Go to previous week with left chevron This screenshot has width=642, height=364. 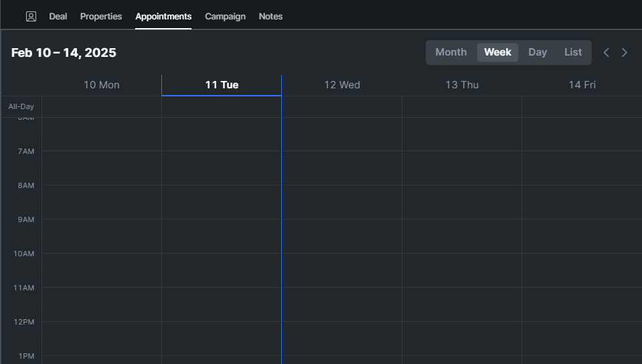pyautogui.click(x=606, y=52)
